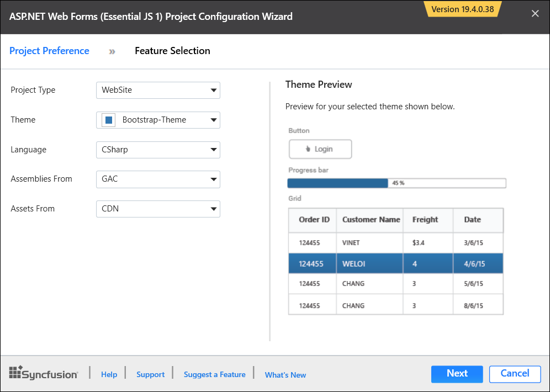Click the Syncfusion logo in the footer

[x=43, y=373]
